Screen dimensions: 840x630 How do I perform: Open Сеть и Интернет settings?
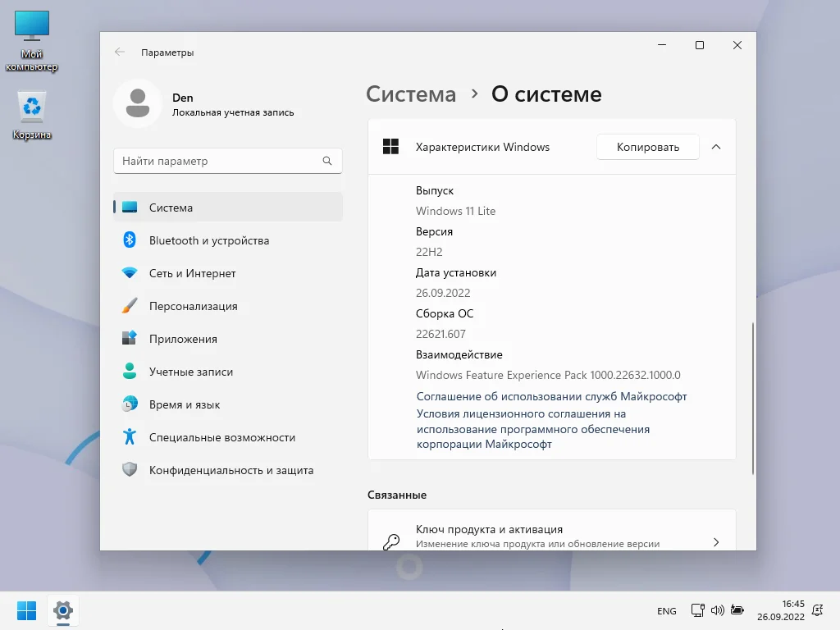[228, 272]
